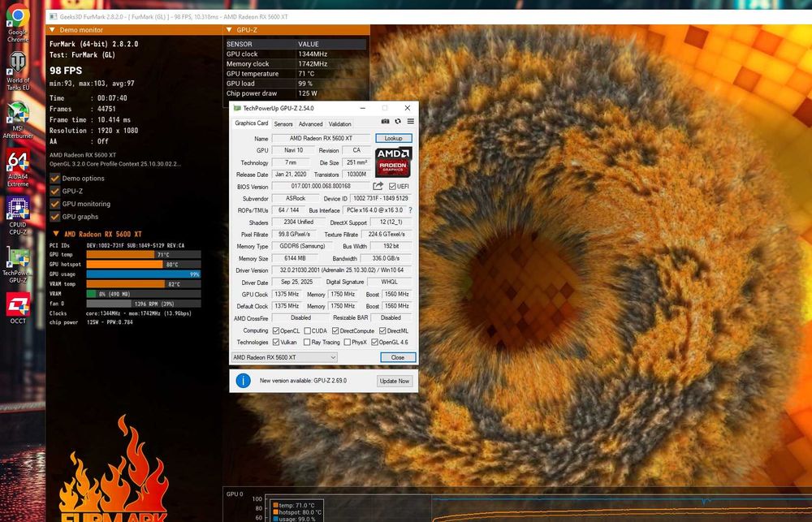Launch CPUID CPU-Z desktop shortcut
Image resolution: width=812 pixels, height=522 pixels.
tap(18, 216)
